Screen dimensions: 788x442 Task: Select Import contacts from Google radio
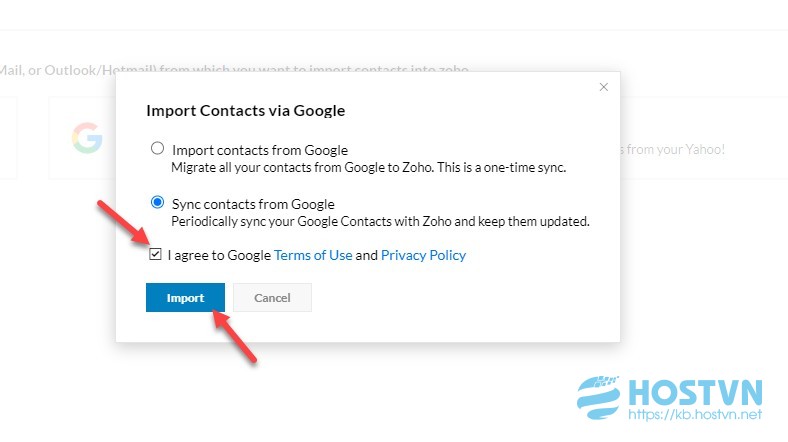pyautogui.click(x=157, y=148)
